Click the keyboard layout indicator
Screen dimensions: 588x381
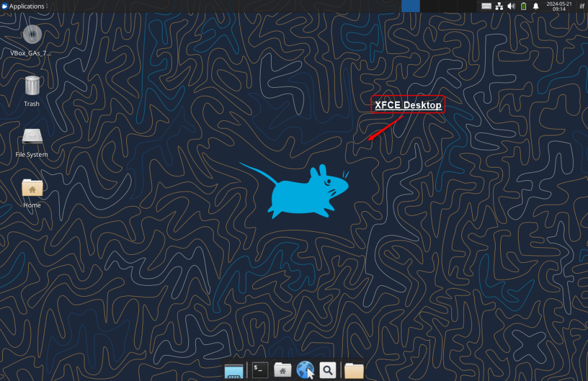486,6
